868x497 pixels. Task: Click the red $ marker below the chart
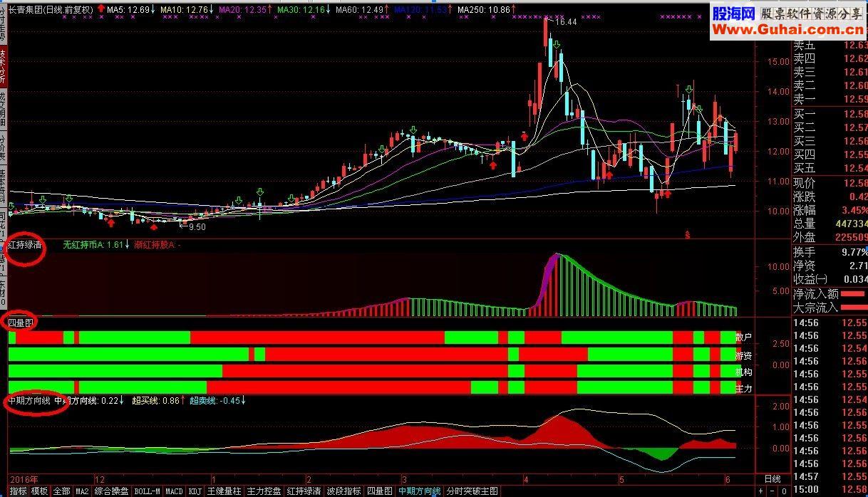click(688, 234)
